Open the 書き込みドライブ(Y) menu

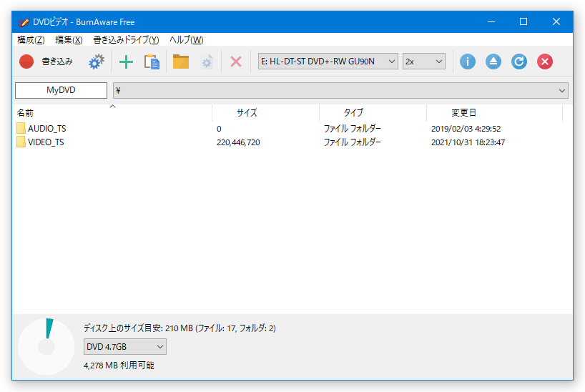(126, 40)
